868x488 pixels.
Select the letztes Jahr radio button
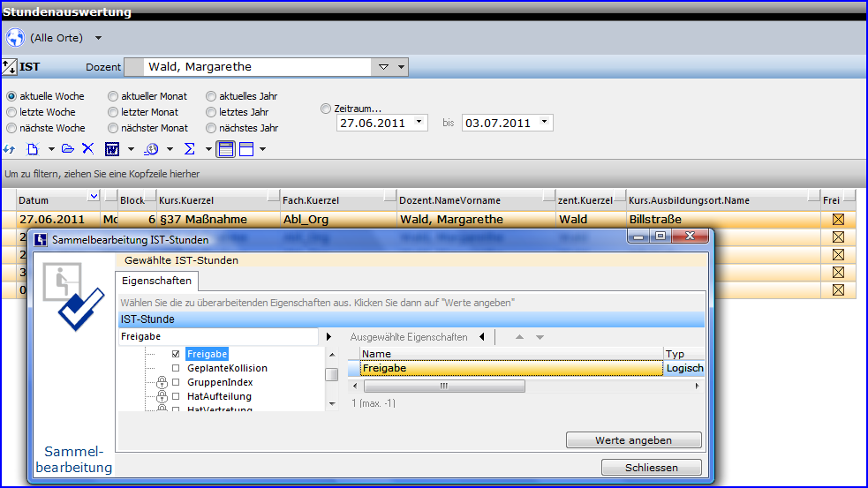[x=211, y=112]
